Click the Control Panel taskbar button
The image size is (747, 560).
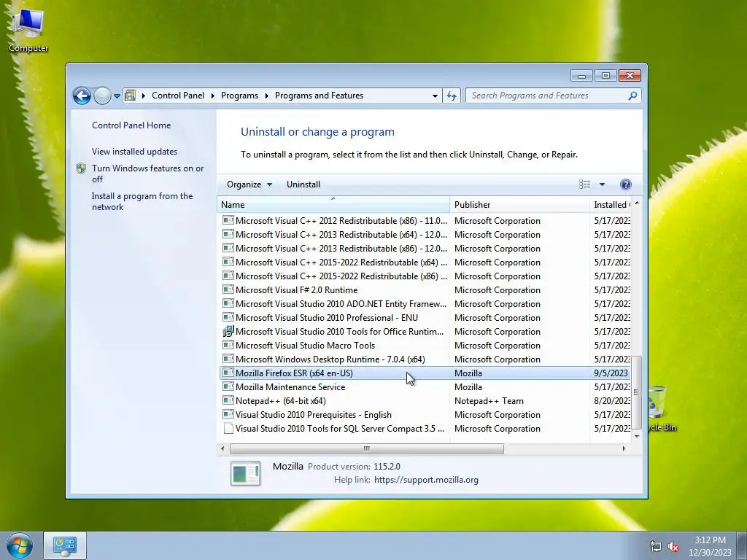(65, 545)
